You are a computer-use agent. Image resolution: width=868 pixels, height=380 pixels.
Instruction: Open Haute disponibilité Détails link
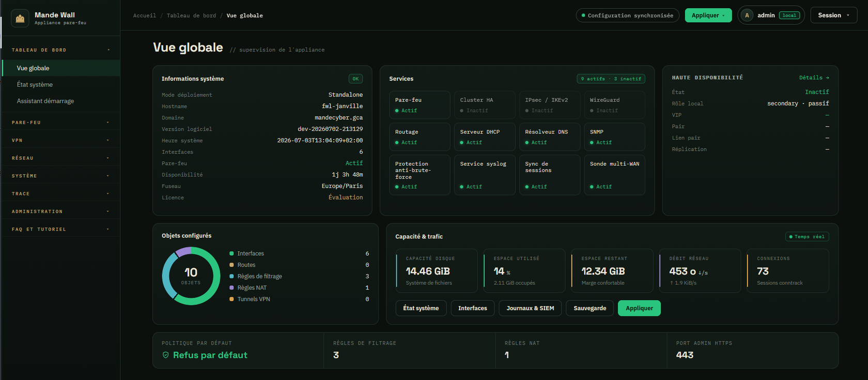(x=814, y=78)
